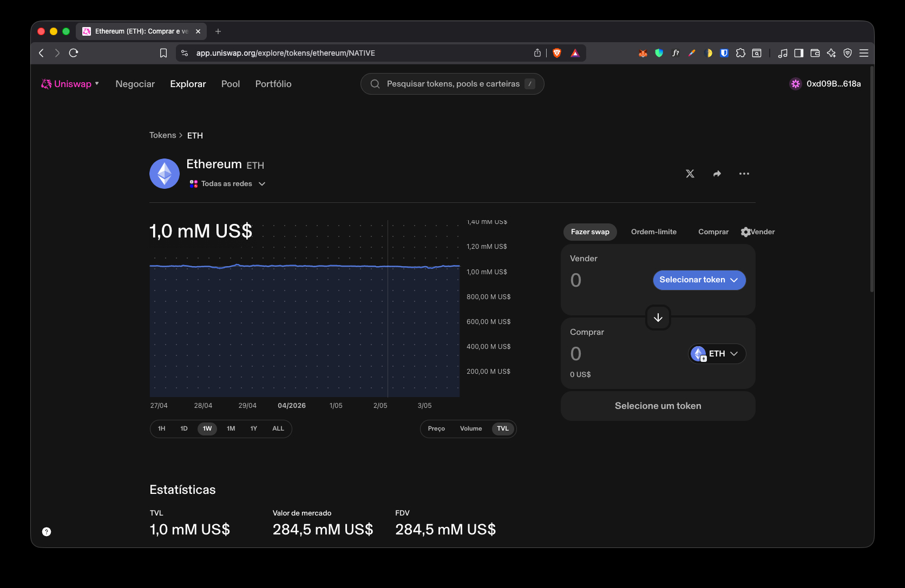Click the Brave Rewards triangle icon
The image size is (905, 588).
coord(575,53)
